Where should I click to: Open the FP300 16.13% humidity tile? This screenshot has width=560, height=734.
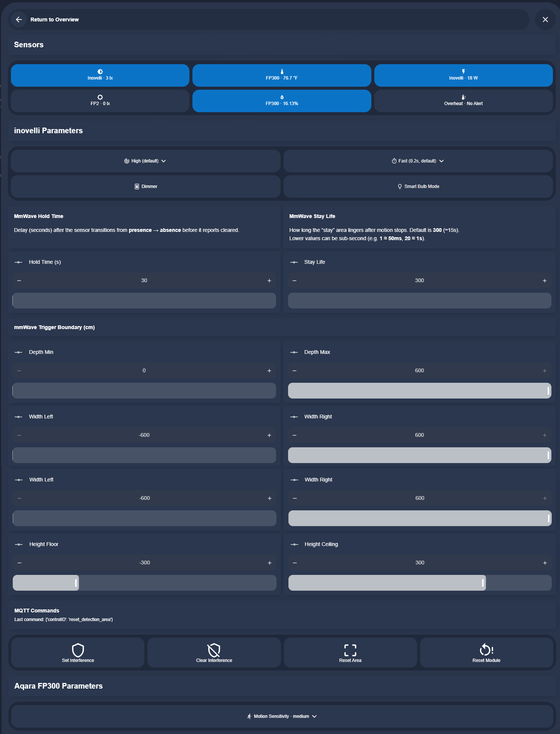click(282, 101)
